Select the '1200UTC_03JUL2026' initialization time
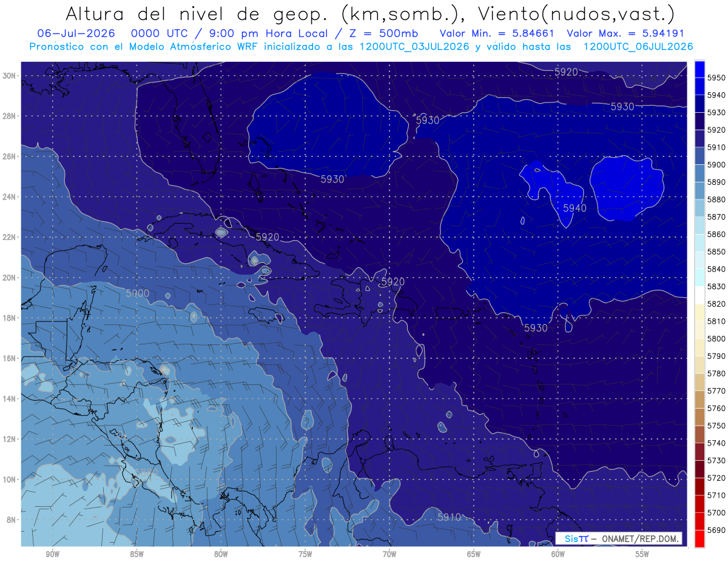Image resolution: width=728 pixels, height=562 pixels. tap(414, 46)
